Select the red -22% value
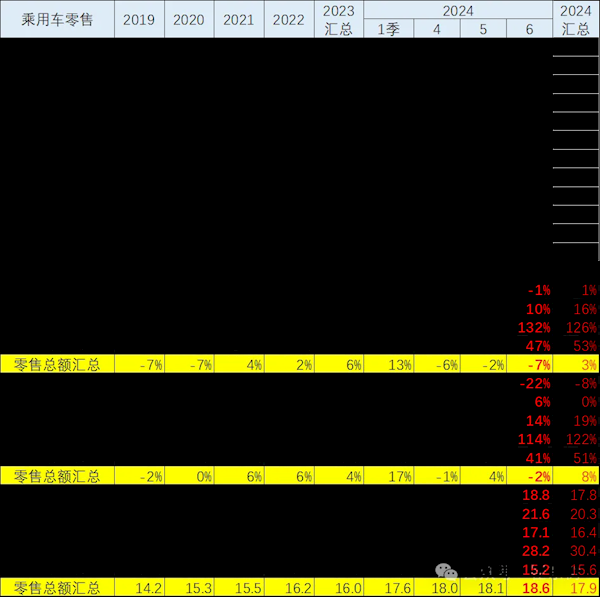 click(535, 383)
